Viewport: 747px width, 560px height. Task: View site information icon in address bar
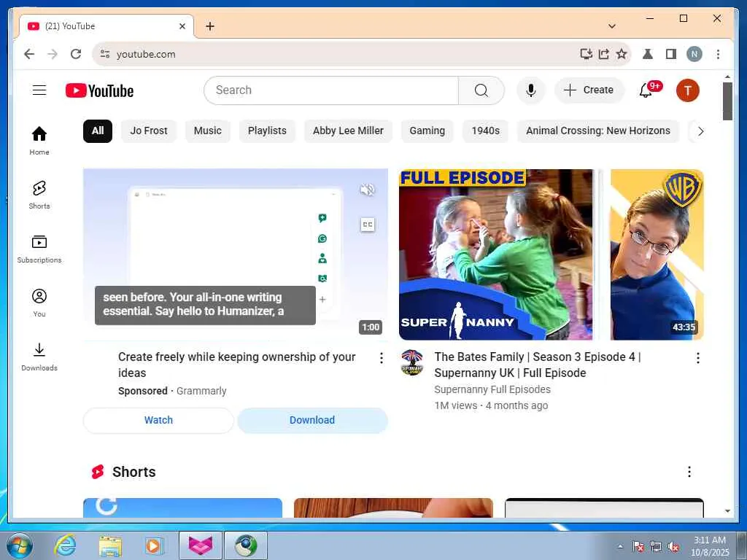(x=105, y=54)
